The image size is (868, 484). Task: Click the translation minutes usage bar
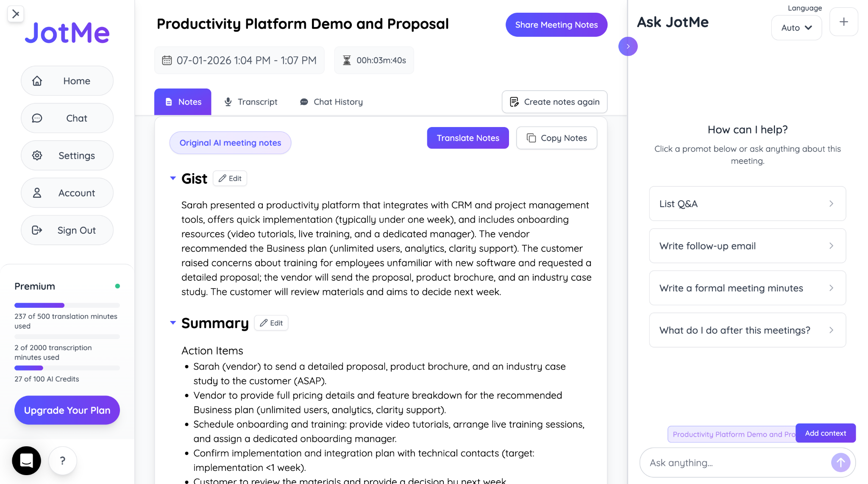coord(67,305)
